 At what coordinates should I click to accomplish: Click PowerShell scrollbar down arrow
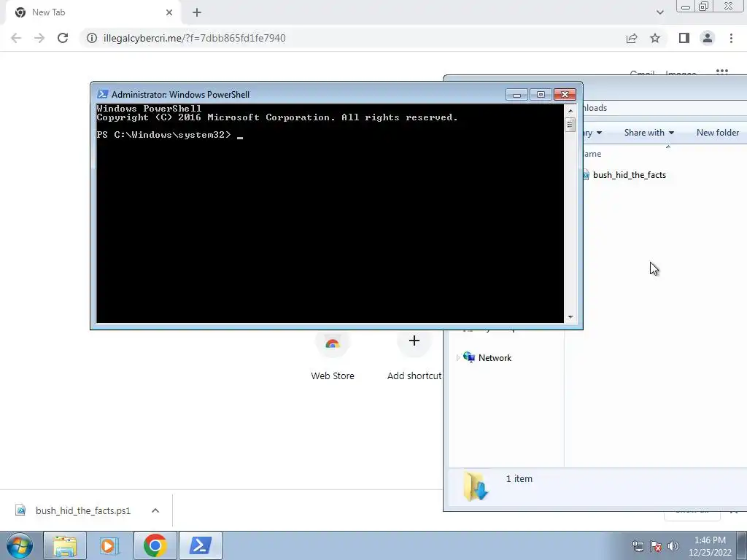[570, 317]
